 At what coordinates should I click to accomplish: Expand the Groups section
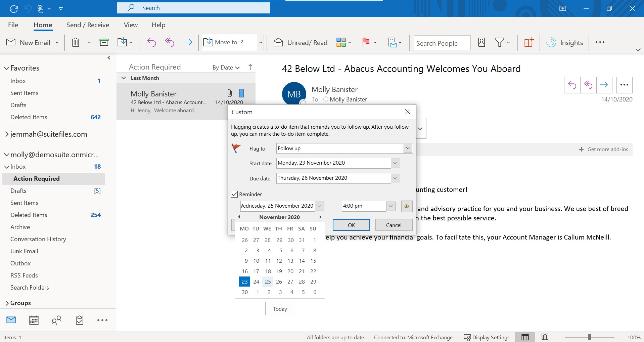point(7,303)
